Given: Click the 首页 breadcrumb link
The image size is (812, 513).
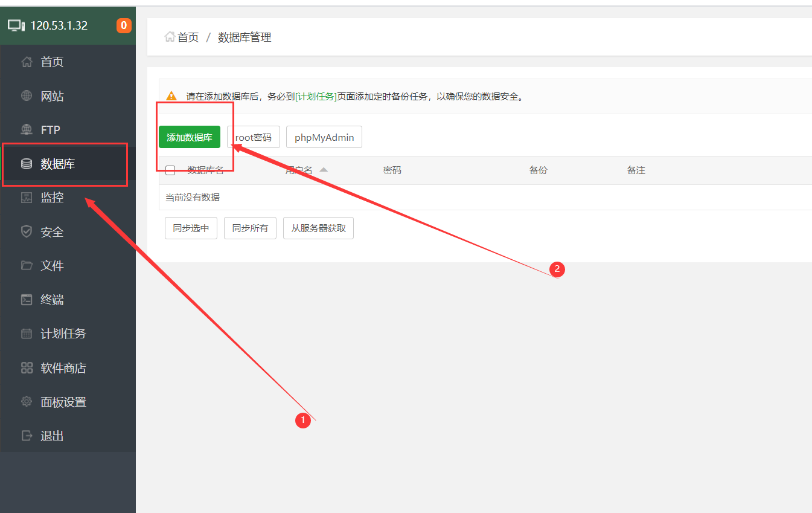Looking at the screenshot, I should (188, 37).
